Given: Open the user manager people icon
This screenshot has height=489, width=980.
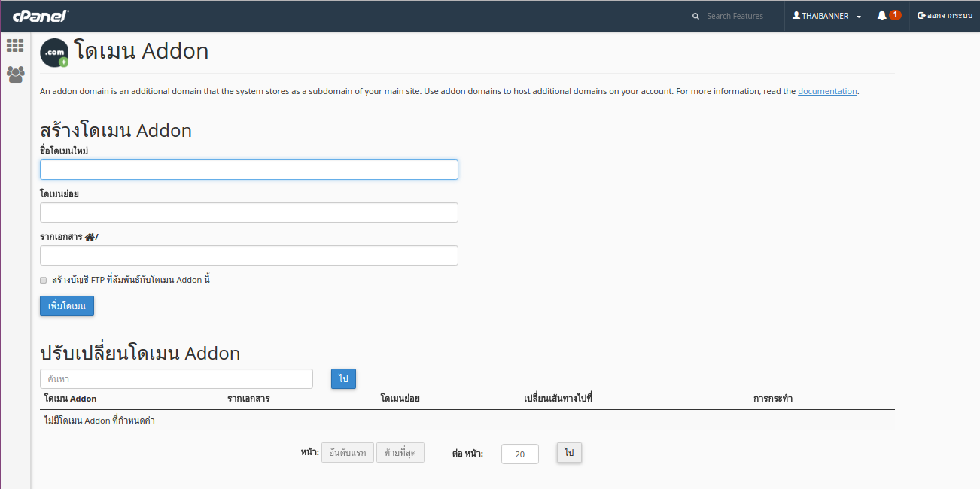Looking at the screenshot, I should pos(15,74).
